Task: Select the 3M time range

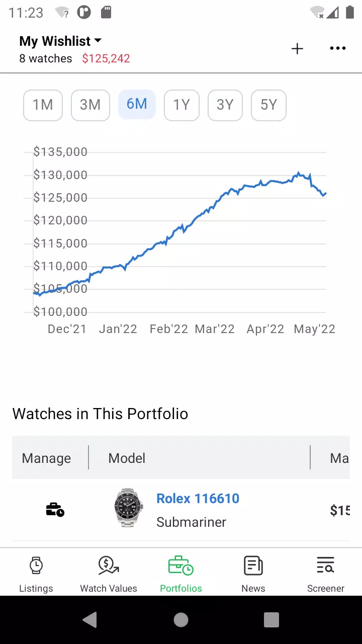Action: point(90,105)
